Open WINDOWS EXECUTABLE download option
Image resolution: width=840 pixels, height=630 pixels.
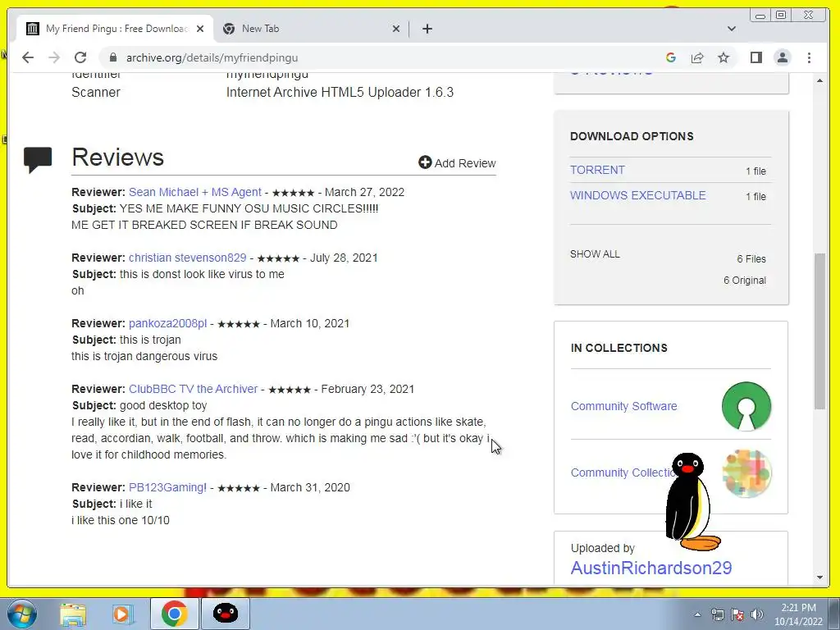(637, 195)
